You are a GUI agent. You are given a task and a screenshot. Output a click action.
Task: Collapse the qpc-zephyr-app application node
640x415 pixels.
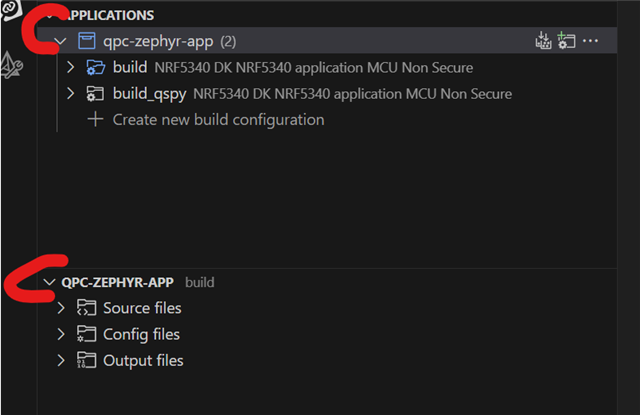coord(60,41)
